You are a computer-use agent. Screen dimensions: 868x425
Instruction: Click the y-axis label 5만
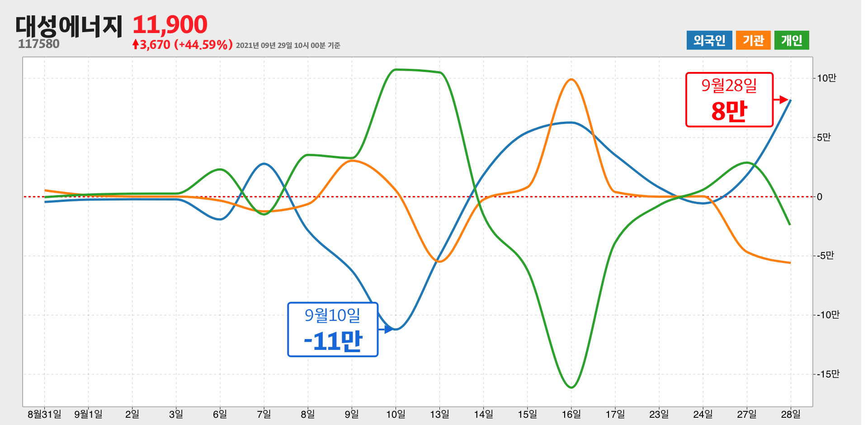[x=824, y=137]
